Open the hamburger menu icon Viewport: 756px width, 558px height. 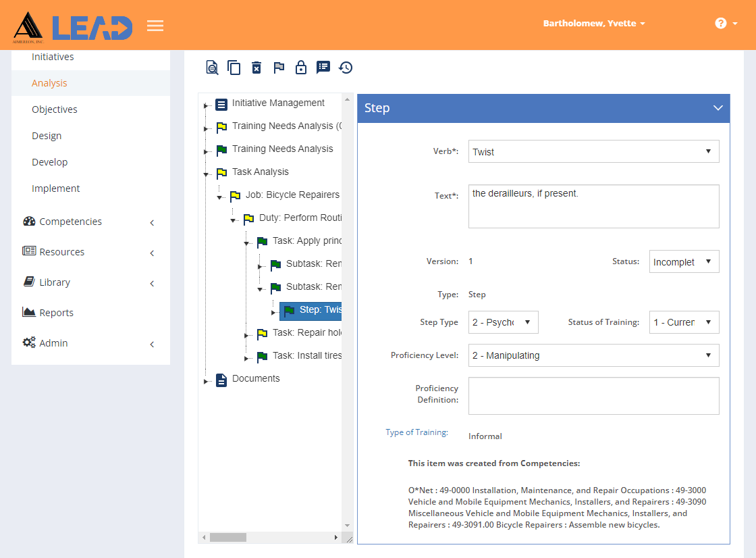[155, 26]
